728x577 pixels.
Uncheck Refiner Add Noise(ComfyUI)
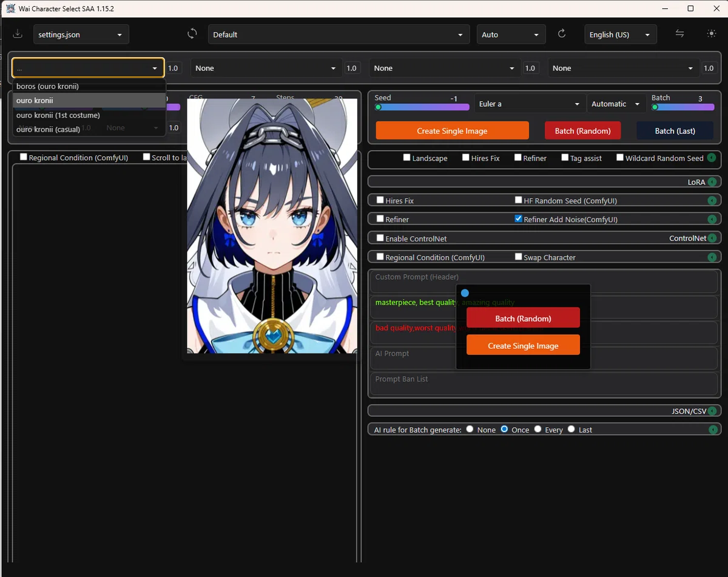519,218
